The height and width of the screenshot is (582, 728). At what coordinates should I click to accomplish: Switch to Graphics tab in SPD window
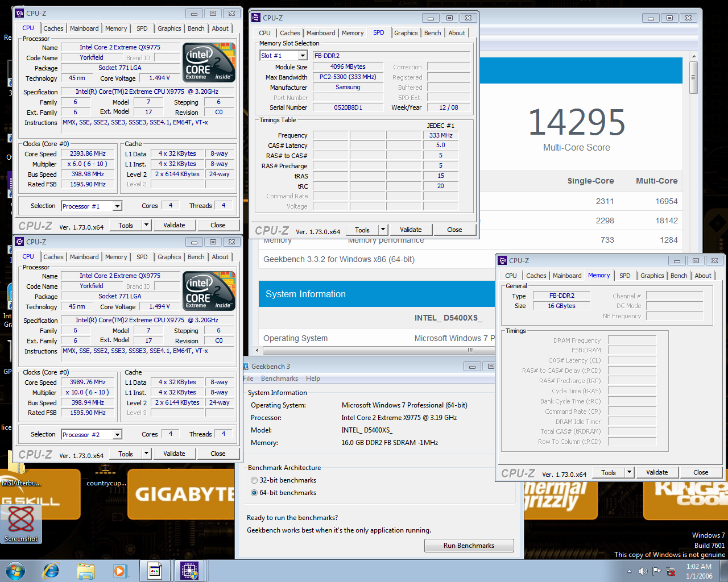406,33
